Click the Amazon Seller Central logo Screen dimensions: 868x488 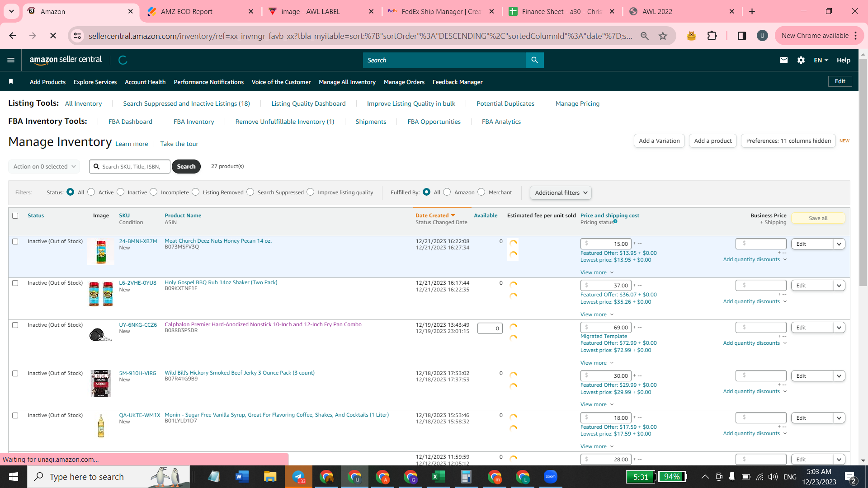tap(66, 60)
